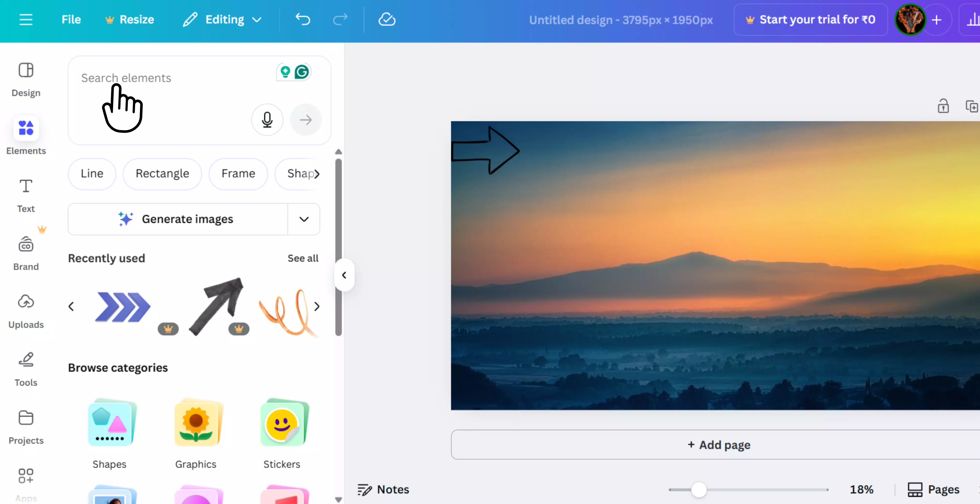Screen dimensions: 980x504
Task: Expand the Generate images dropdown arrow
Action: tap(304, 219)
